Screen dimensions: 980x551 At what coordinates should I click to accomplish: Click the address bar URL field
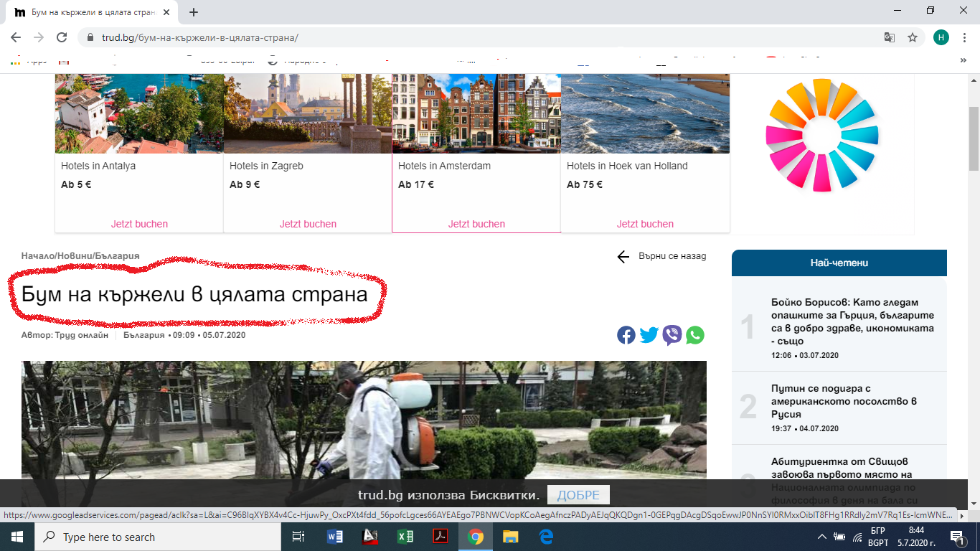coord(430,37)
